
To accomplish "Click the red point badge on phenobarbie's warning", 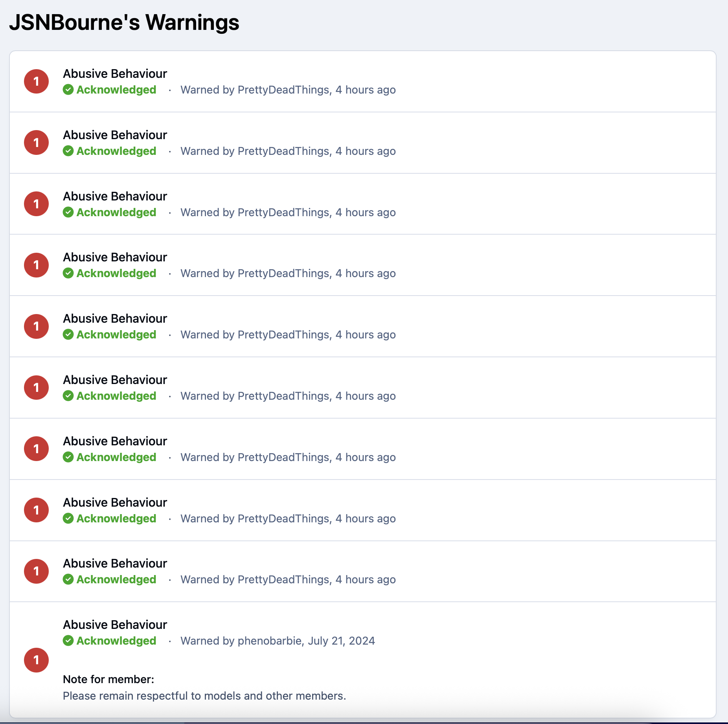I will [36, 660].
